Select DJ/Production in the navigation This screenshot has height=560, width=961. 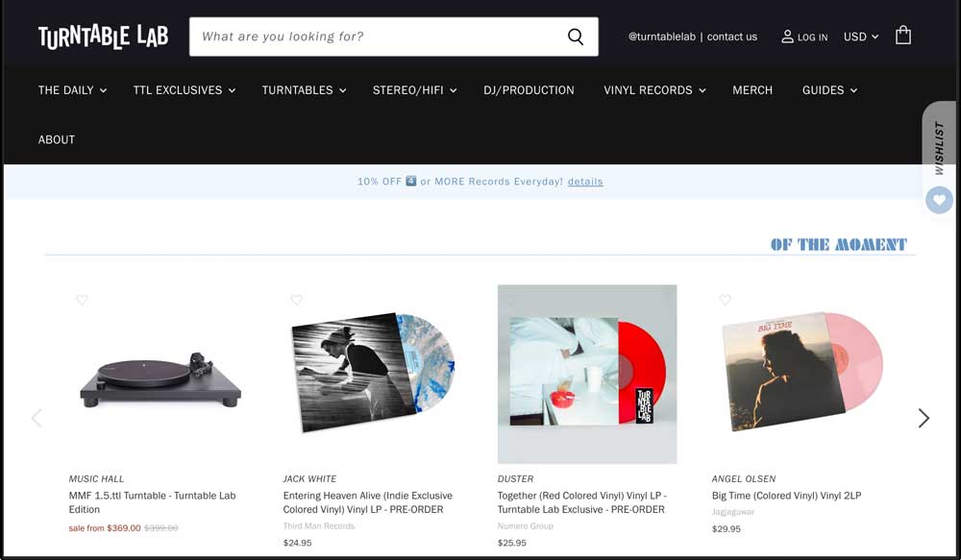pos(529,90)
